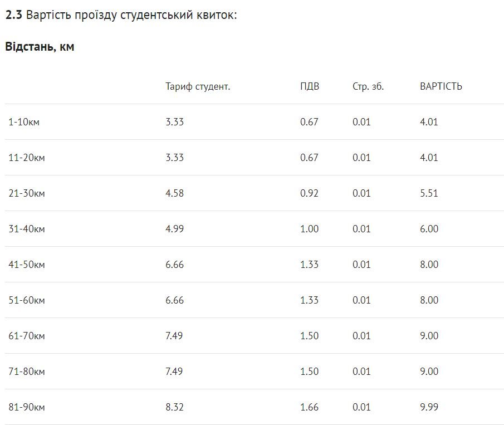This screenshot has width=504, height=425.
Task: Click the 9.99 cost value
Action: (x=429, y=407)
